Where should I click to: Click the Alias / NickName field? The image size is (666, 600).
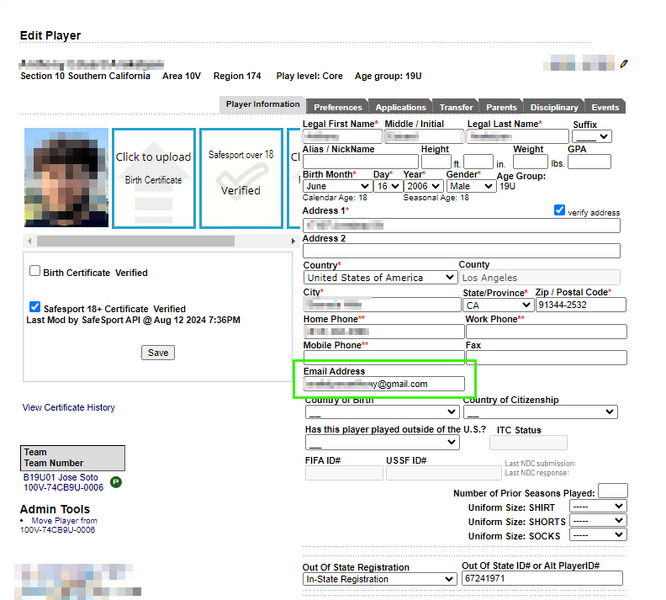[361, 162]
